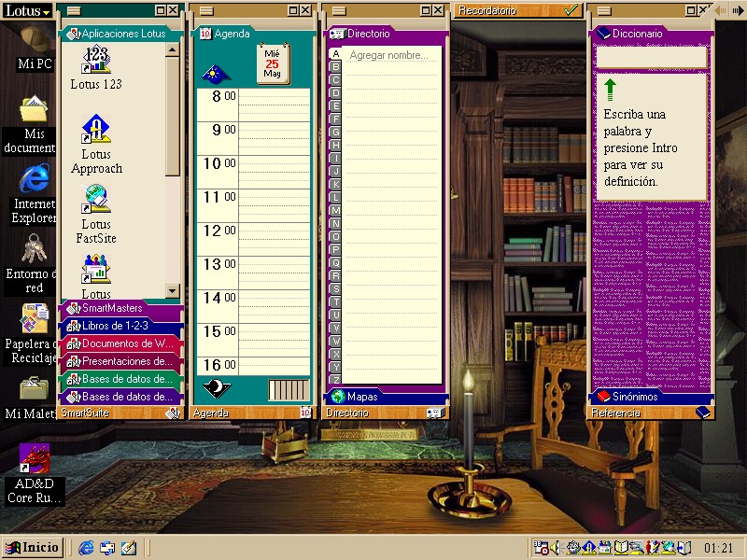Viewport: 747px width, 560px height.
Task: Click the SmartCenter right scroll arrow
Action: click(x=740, y=10)
